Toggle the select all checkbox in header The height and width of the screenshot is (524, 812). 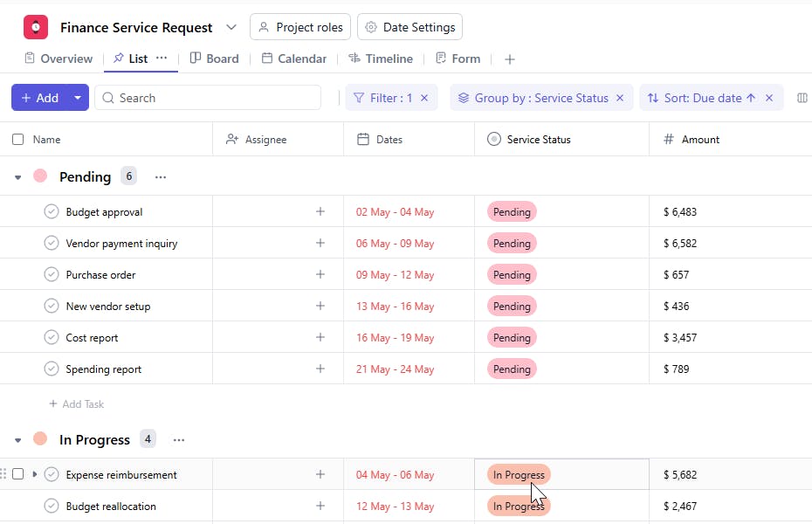pos(18,140)
